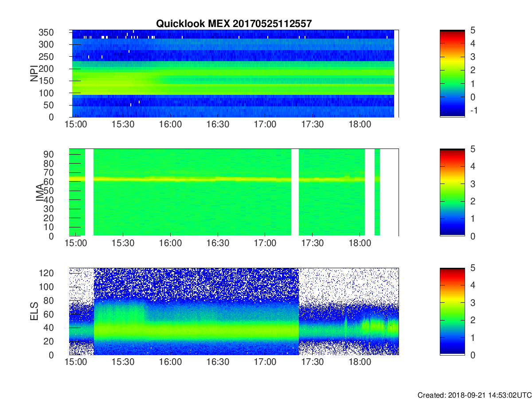Click the colorbar beside the ELS panel
The image size is (532, 399).
pos(452,311)
